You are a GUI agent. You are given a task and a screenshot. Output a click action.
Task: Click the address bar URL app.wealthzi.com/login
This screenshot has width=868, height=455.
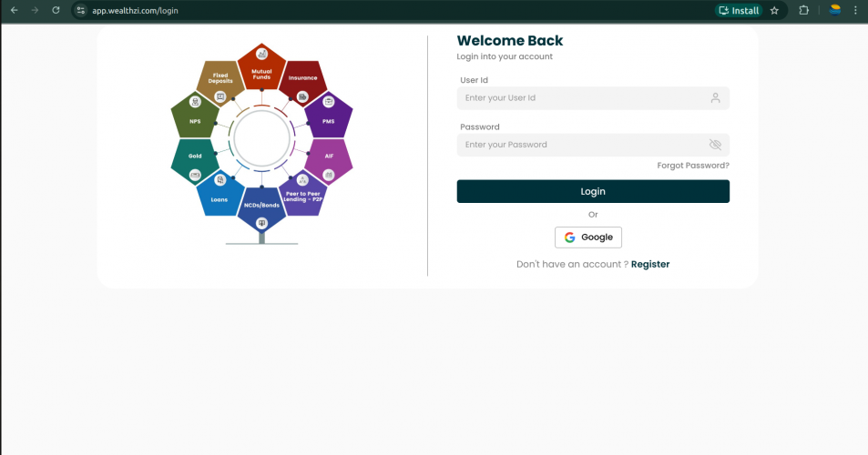135,11
